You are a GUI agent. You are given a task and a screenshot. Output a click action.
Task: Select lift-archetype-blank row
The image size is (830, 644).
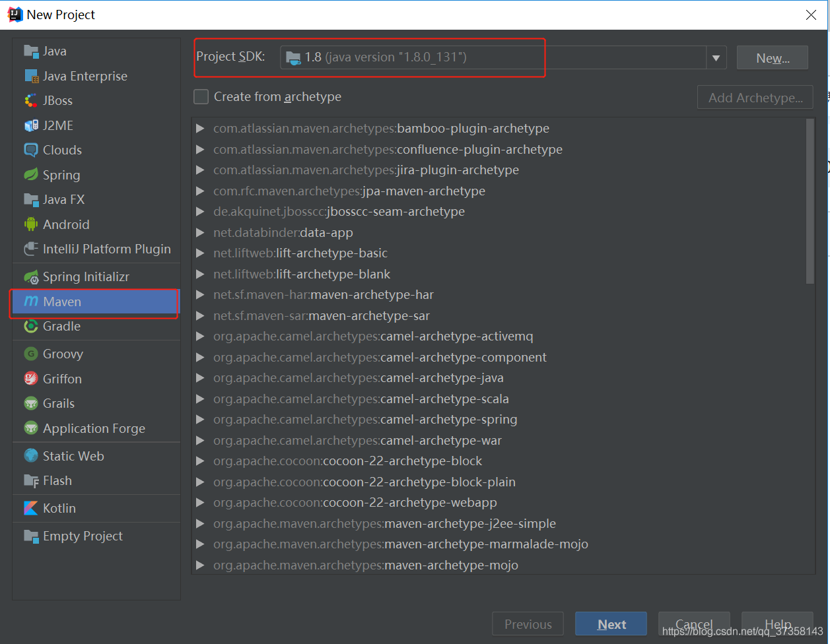(499, 274)
